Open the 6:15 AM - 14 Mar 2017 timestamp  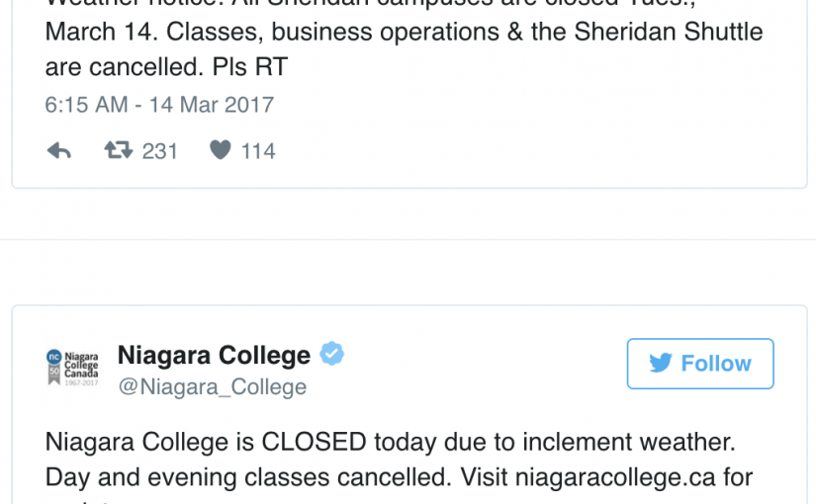(x=159, y=104)
